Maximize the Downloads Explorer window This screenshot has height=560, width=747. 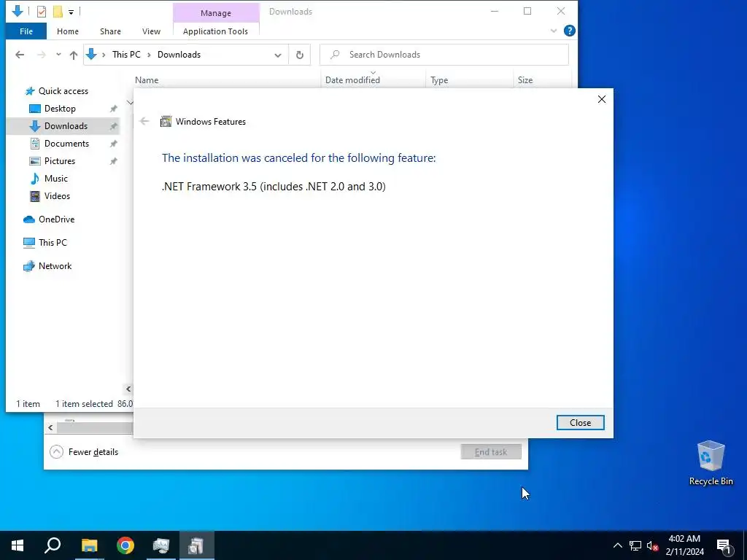[527, 12]
